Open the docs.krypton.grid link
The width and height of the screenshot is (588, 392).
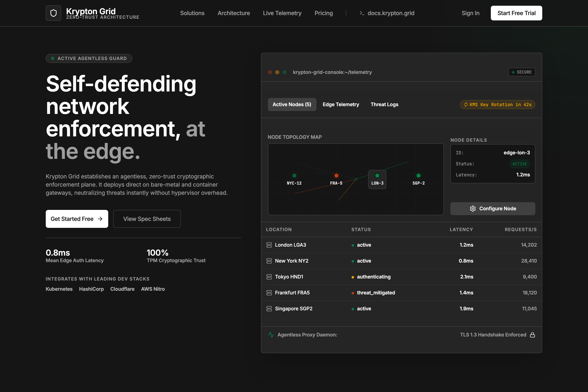coord(387,13)
